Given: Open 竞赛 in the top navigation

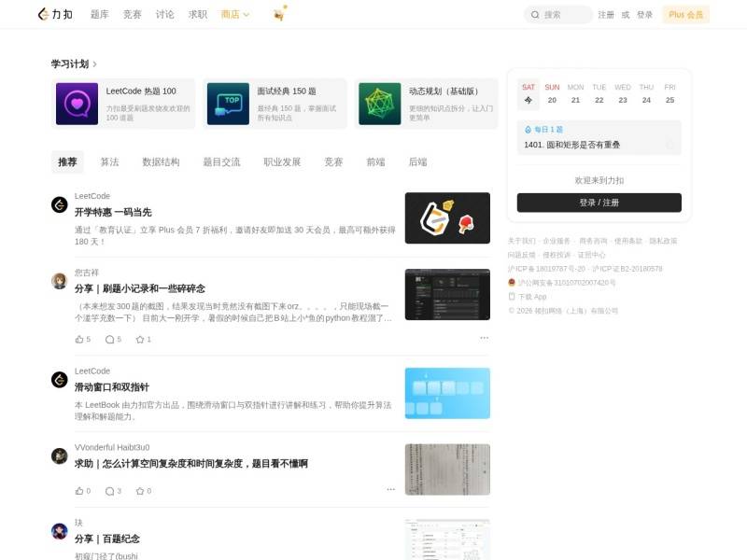Looking at the screenshot, I should click(132, 15).
